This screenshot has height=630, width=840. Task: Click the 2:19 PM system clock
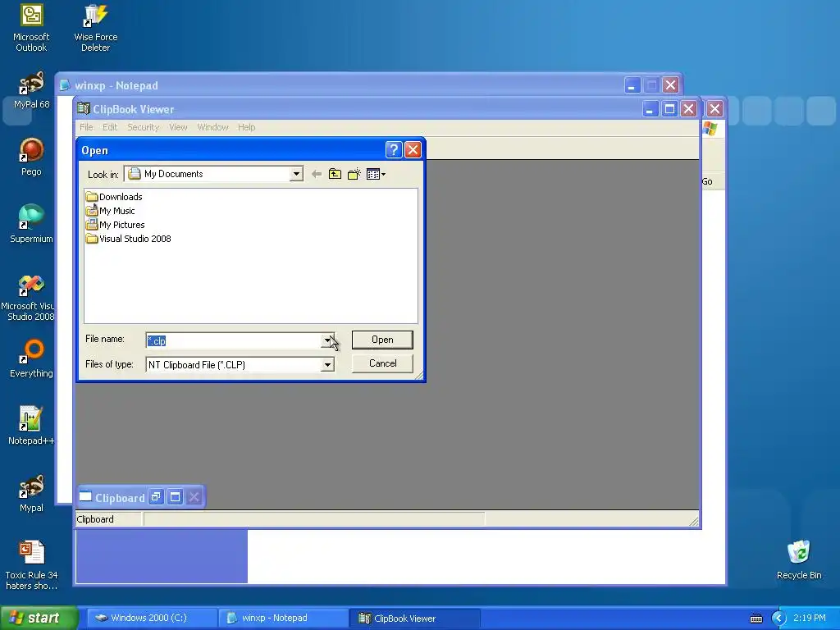[x=810, y=618]
